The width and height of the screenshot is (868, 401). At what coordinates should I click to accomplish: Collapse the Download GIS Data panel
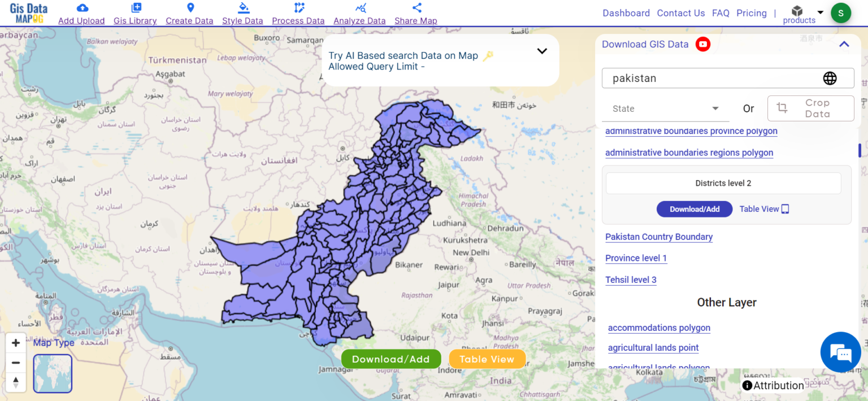coord(844,43)
